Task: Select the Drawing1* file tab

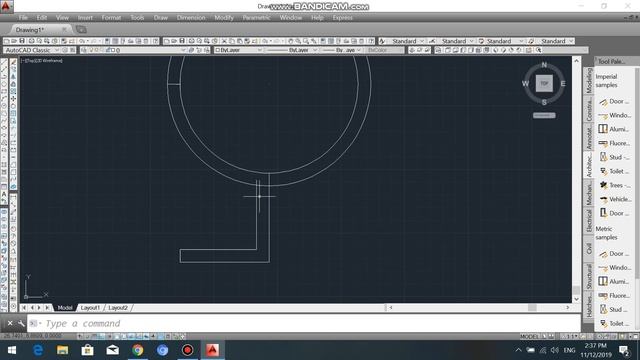Action: [x=29, y=30]
